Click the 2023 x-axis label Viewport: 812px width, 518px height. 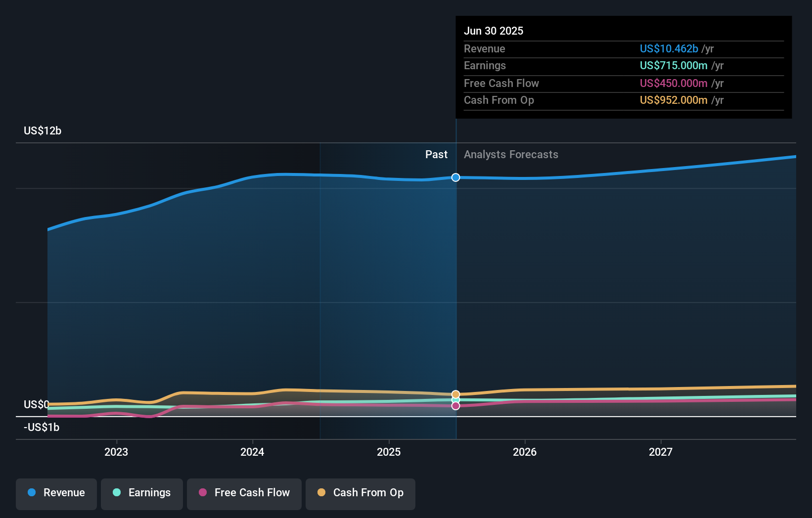(116, 452)
